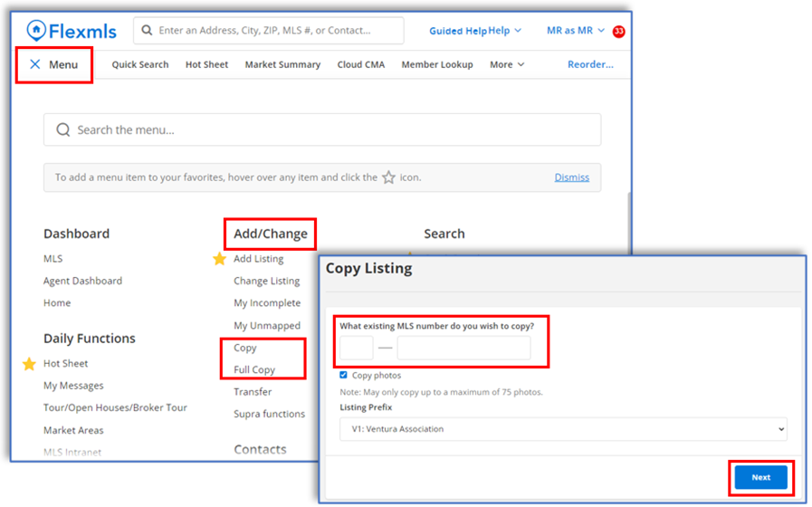812x507 pixels.
Task: Open Market Areas menu item
Action: 73,430
